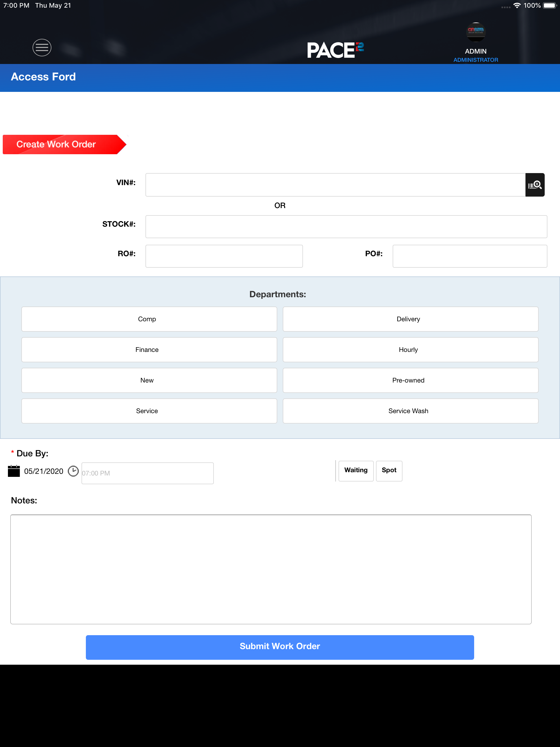Tap the ADMINISTRATOR role link
This screenshot has width=560, height=747.
[476, 60]
